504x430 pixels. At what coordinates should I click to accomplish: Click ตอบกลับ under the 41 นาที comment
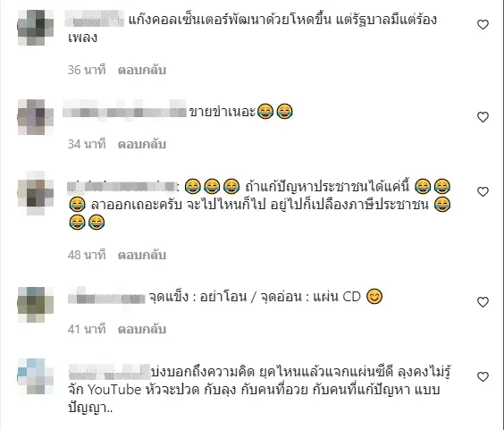click(x=142, y=329)
